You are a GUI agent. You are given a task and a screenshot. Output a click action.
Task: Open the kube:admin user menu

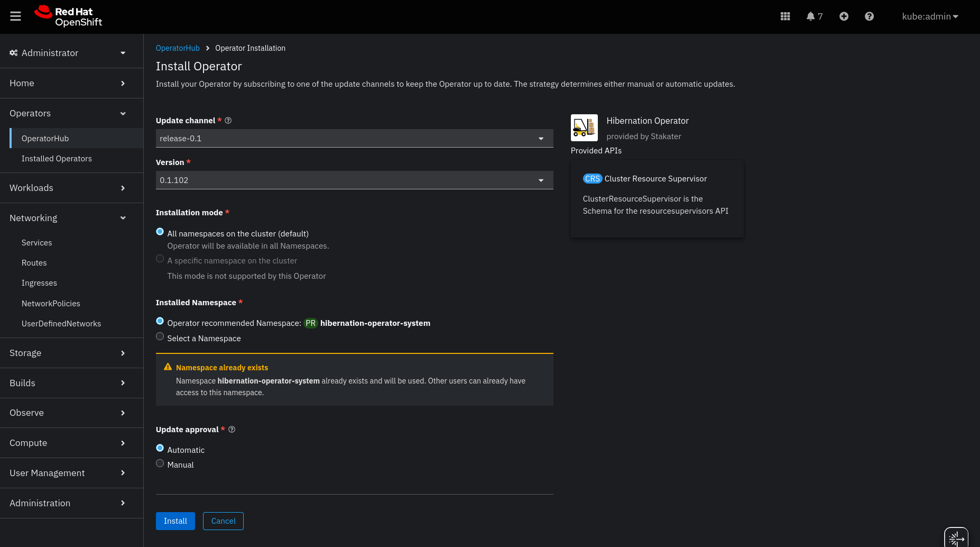tap(930, 16)
